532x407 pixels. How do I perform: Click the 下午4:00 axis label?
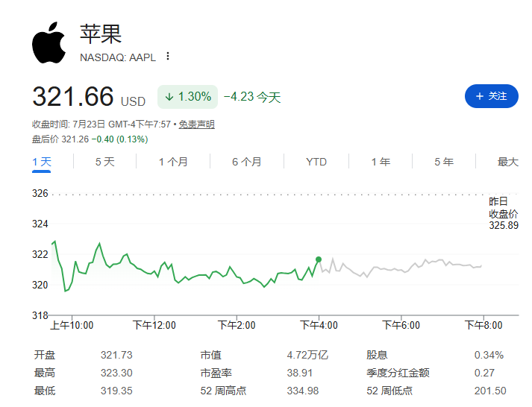pos(319,325)
